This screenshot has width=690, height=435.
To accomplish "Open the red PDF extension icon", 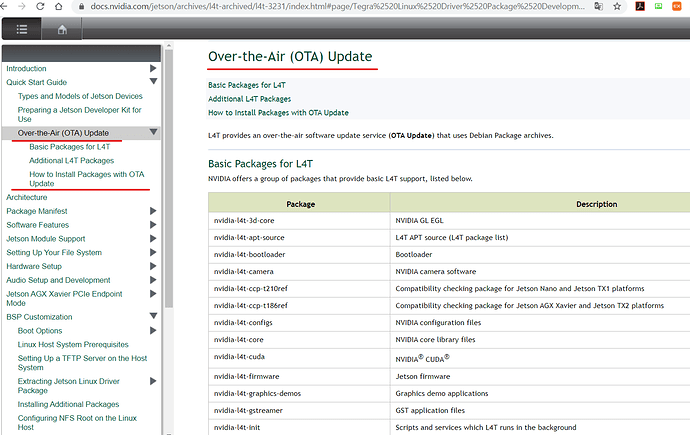I will coord(640,6).
